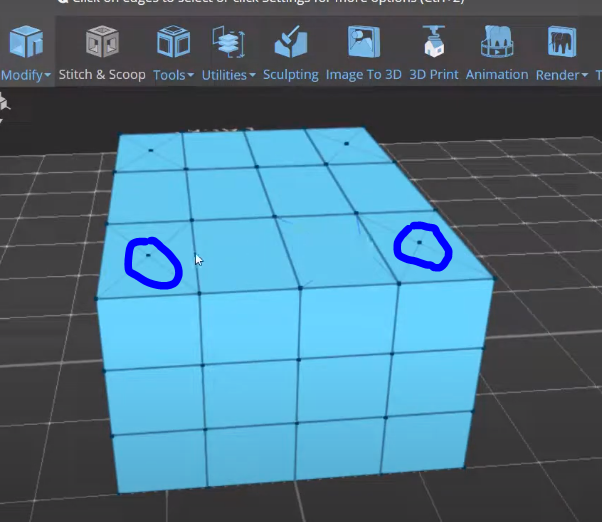Select top face center vertex at back-right corner
This screenshot has height=522, width=602.
pyautogui.click(x=346, y=144)
